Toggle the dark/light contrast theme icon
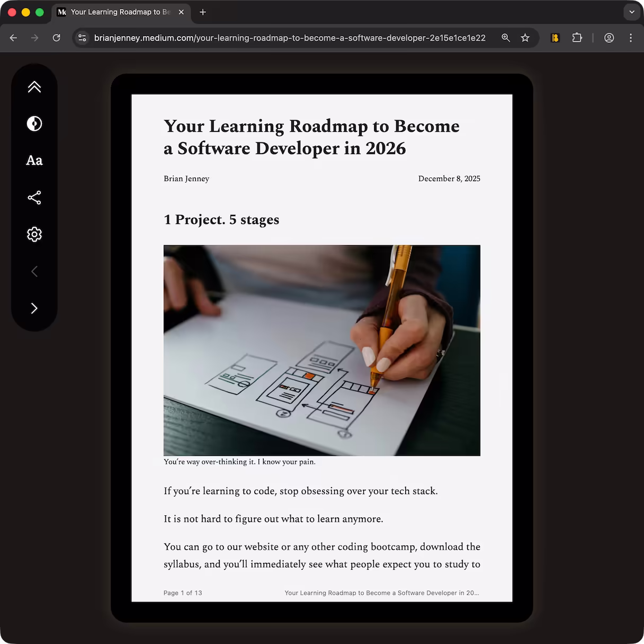 [34, 124]
